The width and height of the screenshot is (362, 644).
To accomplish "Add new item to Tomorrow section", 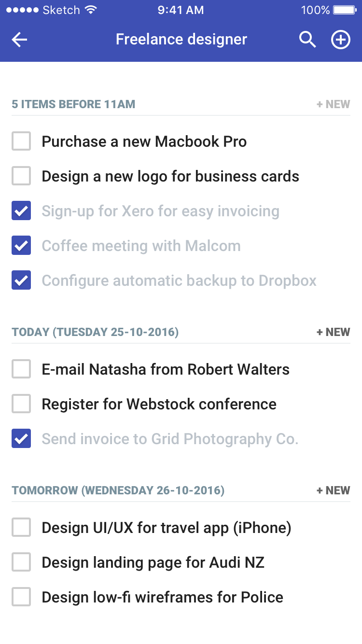I will (333, 490).
